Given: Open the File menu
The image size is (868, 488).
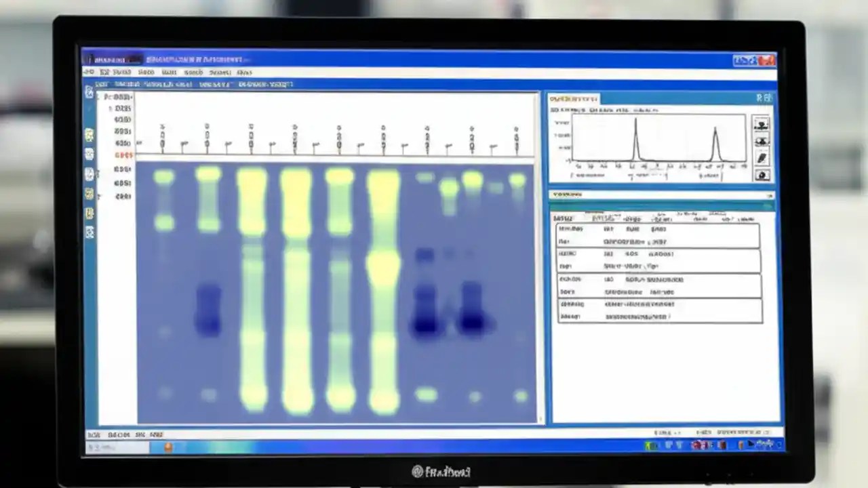Looking at the screenshot, I should pyautogui.click(x=89, y=70).
